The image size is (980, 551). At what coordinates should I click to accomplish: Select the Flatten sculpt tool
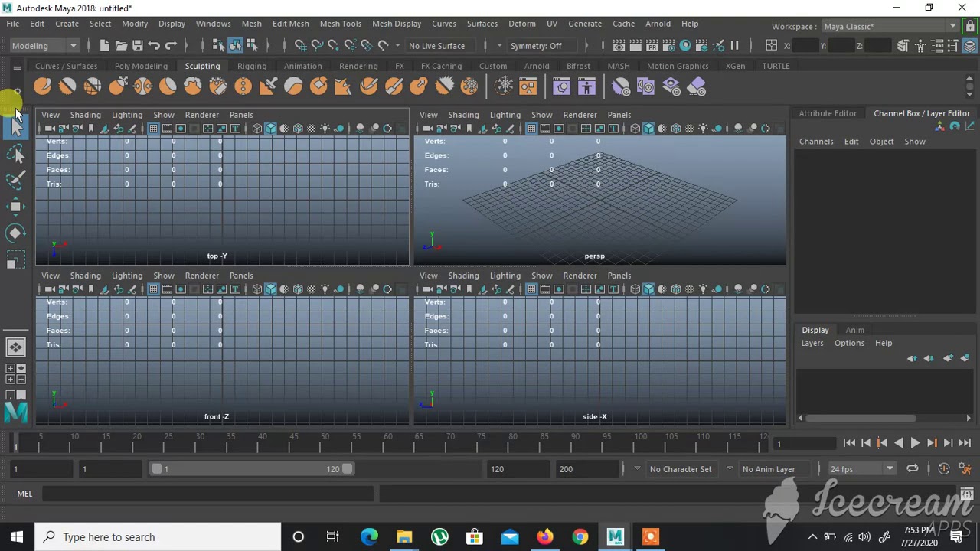[168, 86]
